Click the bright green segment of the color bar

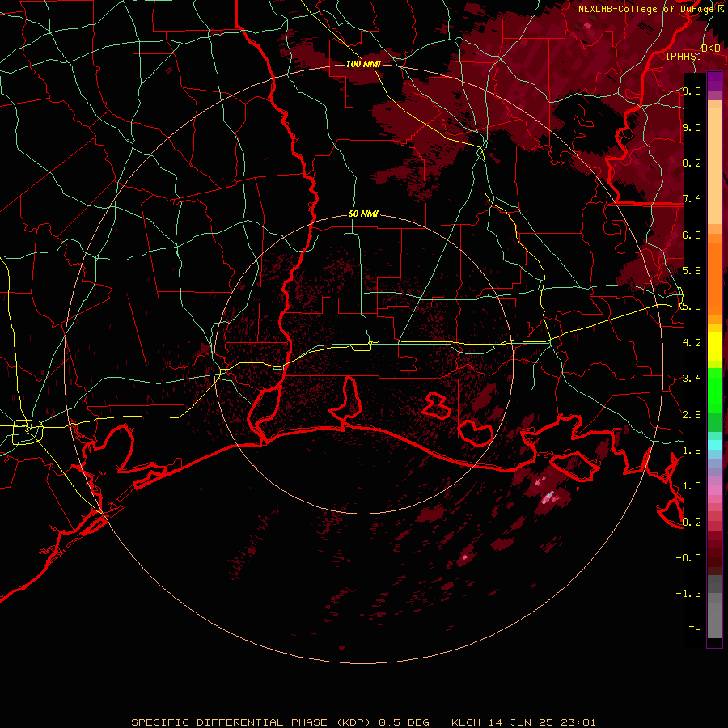coord(714,390)
